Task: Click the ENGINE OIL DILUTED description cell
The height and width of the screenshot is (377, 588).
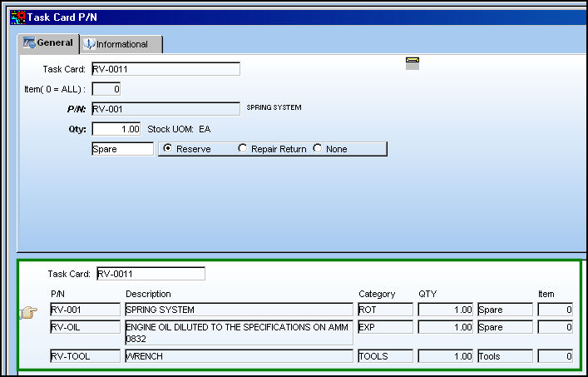Action: [x=239, y=333]
